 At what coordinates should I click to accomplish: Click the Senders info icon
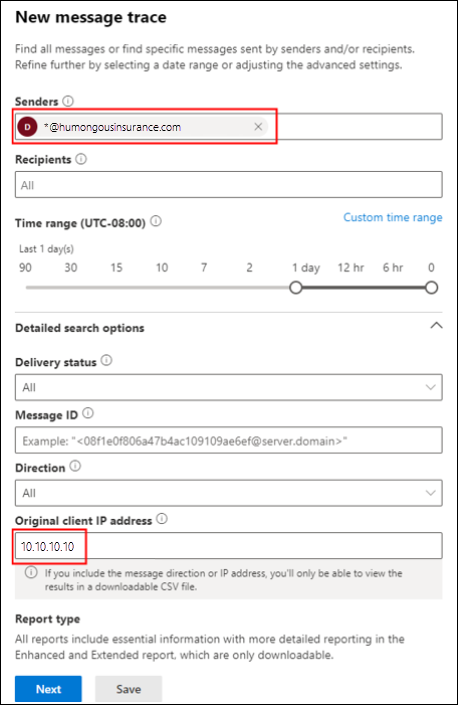point(68,101)
